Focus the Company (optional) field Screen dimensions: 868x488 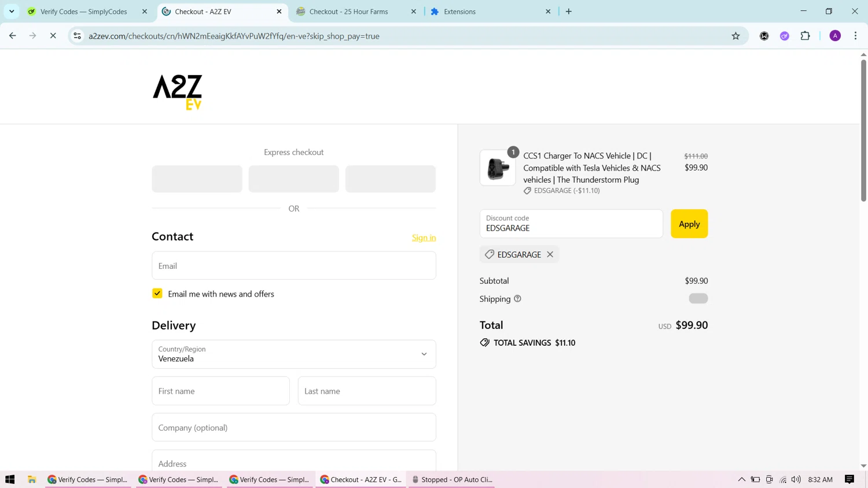pos(294,427)
